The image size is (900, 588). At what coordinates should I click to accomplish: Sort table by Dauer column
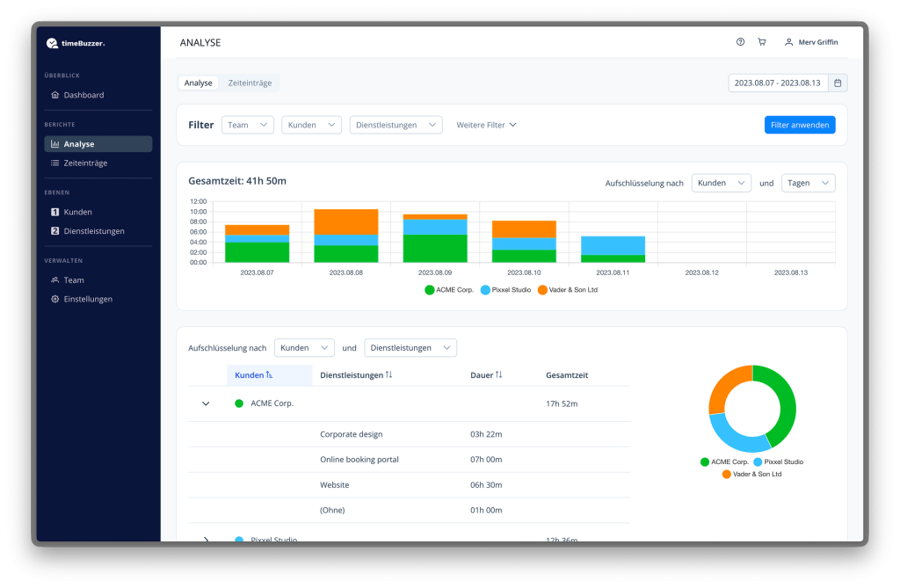[x=486, y=375]
